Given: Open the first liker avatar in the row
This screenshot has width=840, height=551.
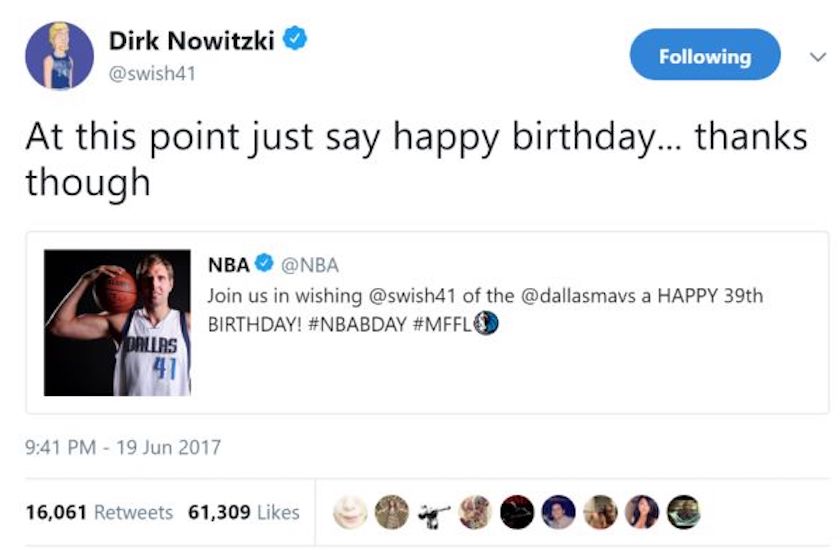Looking at the screenshot, I should click(349, 512).
